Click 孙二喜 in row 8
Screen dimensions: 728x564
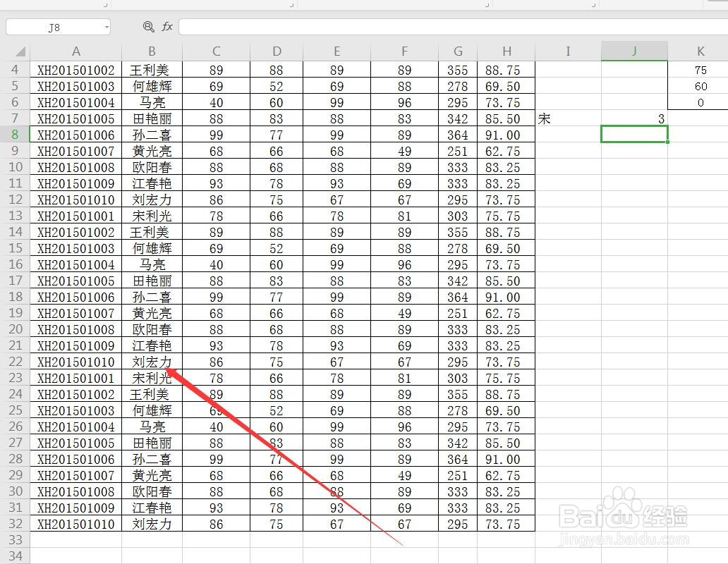pos(152,135)
